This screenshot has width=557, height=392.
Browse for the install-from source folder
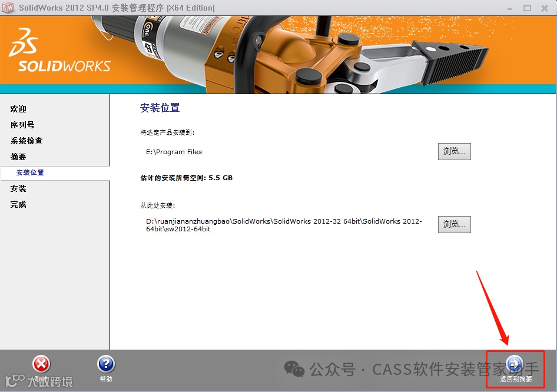(455, 224)
